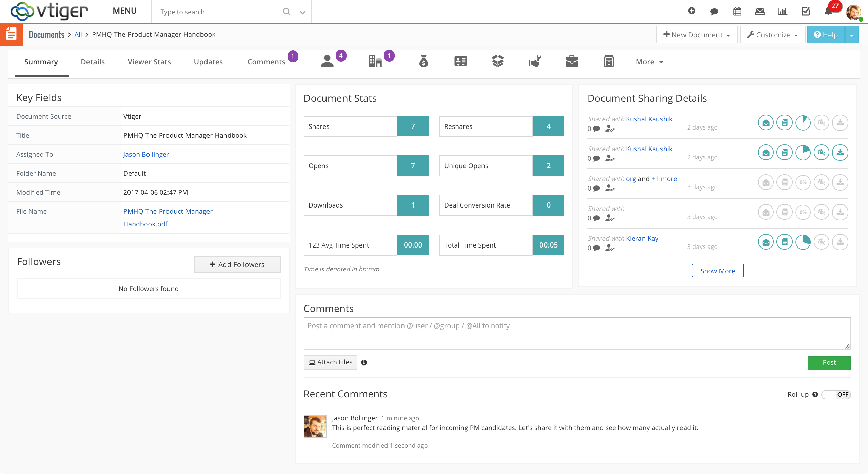This screenshot has width=868, height=474.
Task: Toggle the Roll up switch
Action: [x=836, y=394]
